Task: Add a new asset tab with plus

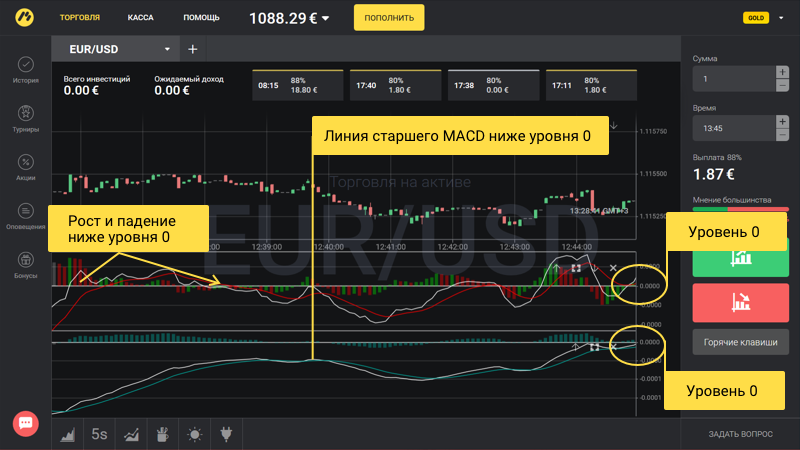Action: [192, 49]
